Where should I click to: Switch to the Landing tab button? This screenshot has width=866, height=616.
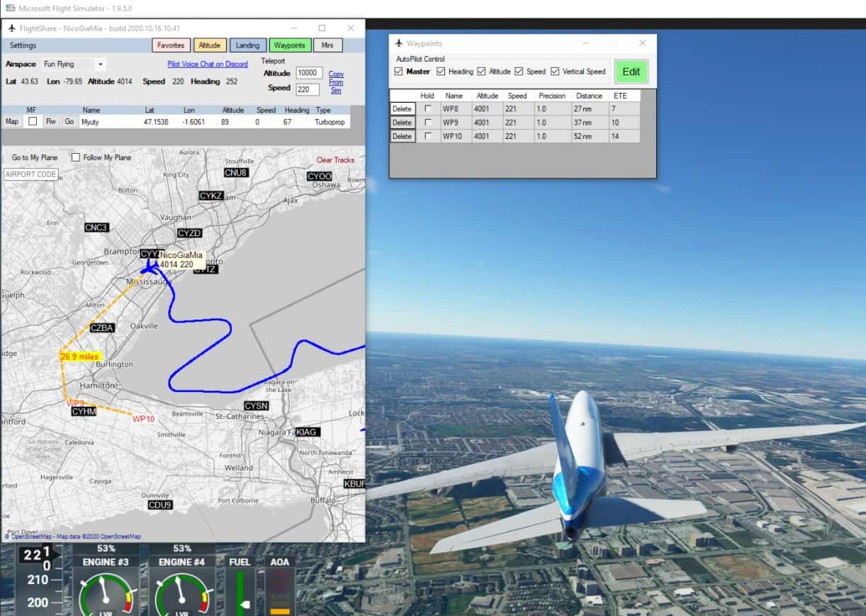pyautogui.click(x=247, y=45)
